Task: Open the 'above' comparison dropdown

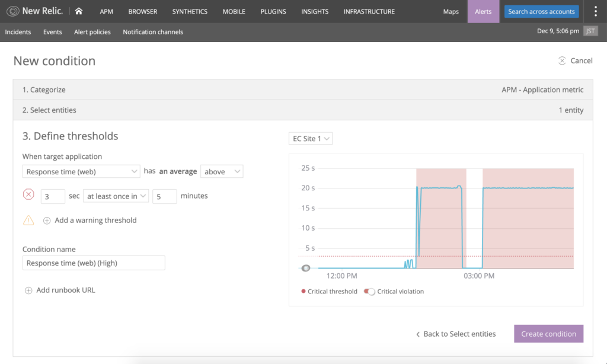Action: 222,171
